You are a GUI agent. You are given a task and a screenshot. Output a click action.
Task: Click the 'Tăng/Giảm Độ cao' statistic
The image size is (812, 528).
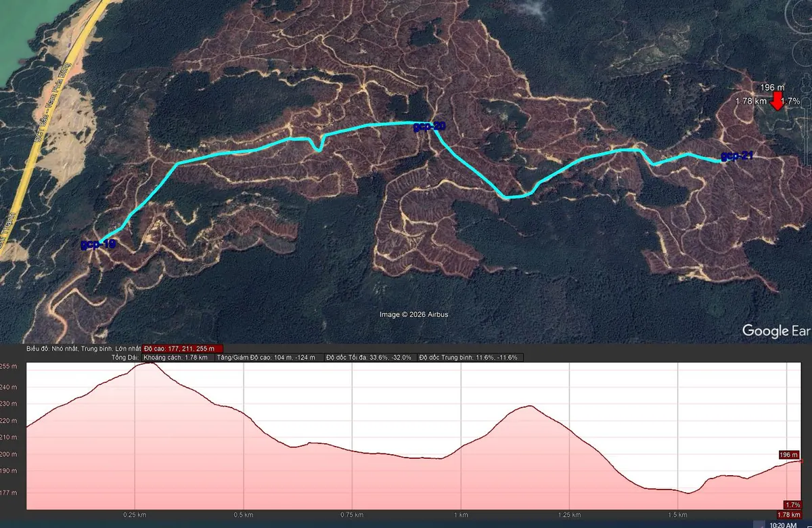pos(268,357)
